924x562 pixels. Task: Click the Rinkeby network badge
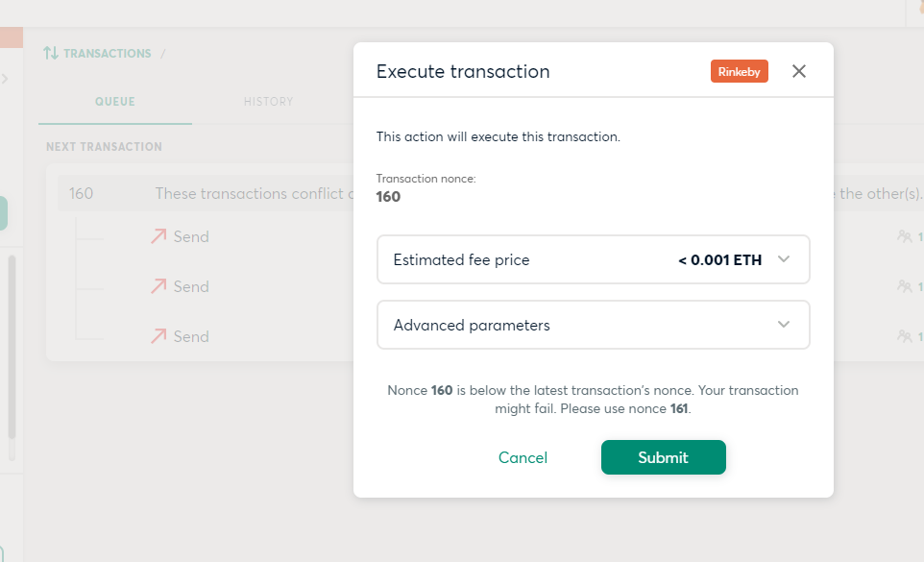point(739,71)
